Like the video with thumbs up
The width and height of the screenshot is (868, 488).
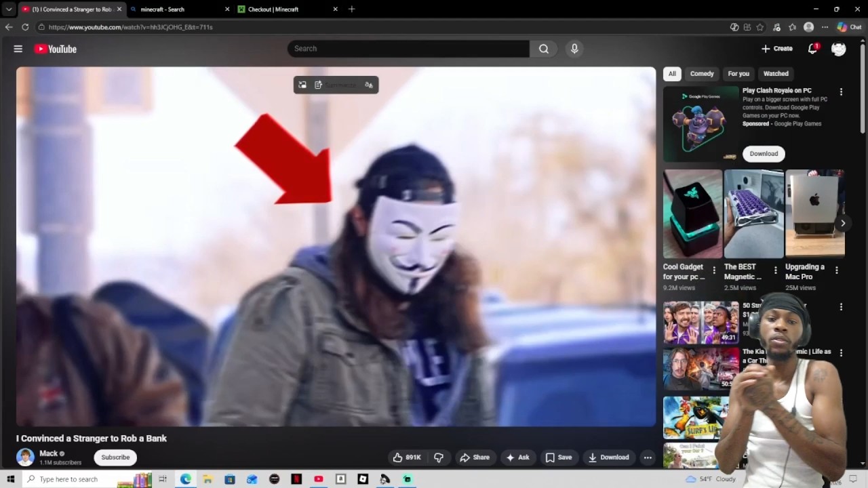[x=407, y=457]
